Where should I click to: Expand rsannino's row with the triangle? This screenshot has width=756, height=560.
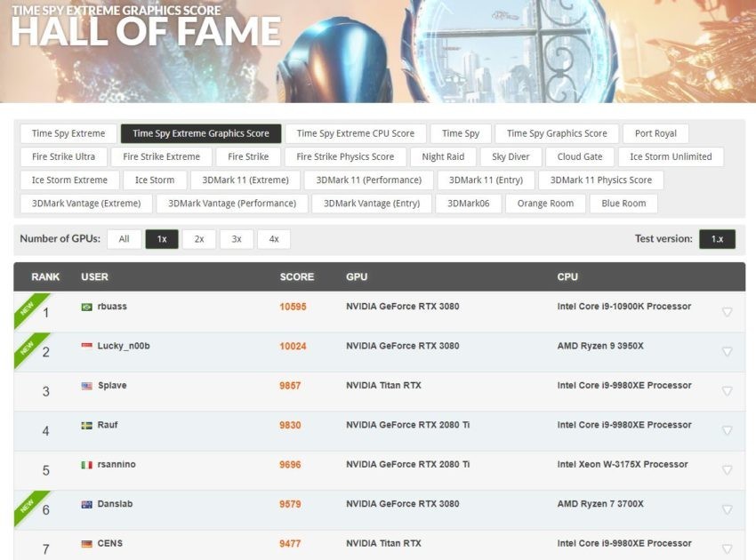727,470
